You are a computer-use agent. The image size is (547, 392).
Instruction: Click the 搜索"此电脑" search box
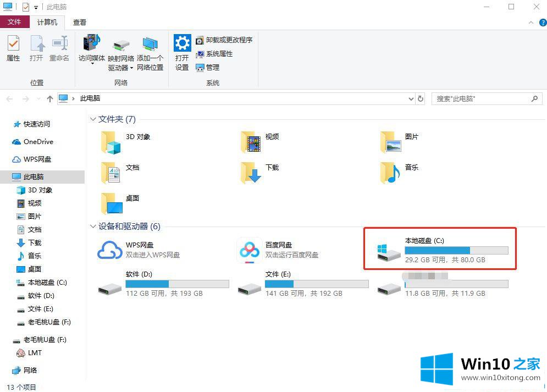[481, 99]
